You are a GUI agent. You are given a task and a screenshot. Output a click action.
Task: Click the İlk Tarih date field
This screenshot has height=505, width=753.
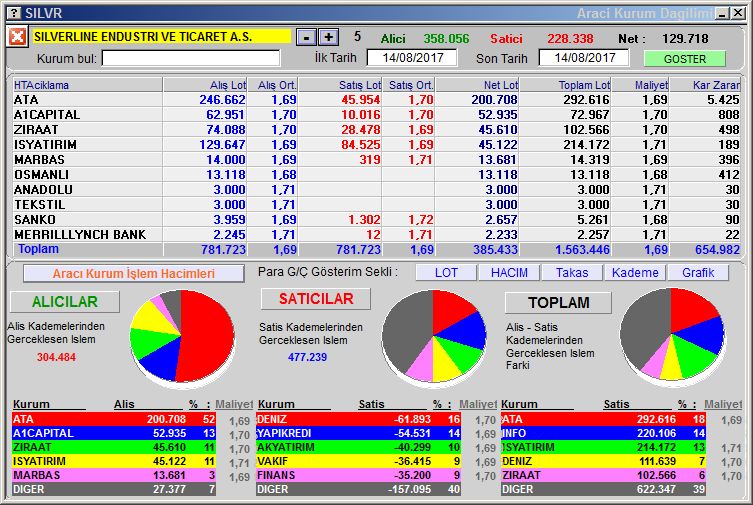(x=412, y=58)
